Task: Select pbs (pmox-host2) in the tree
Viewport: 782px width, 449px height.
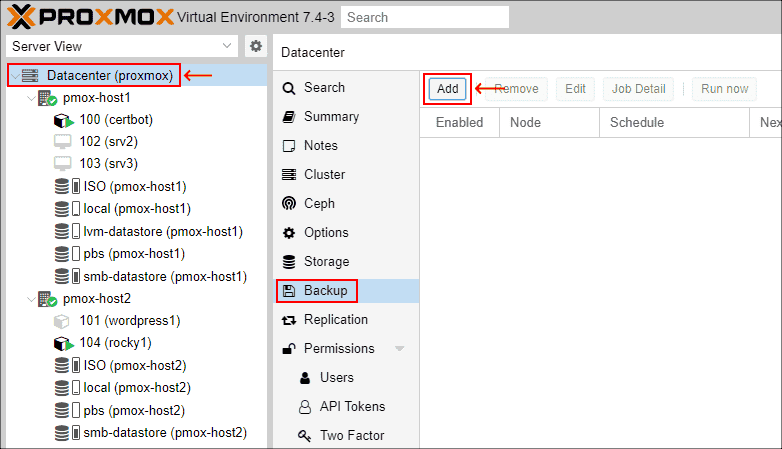Action: point(134,410)
